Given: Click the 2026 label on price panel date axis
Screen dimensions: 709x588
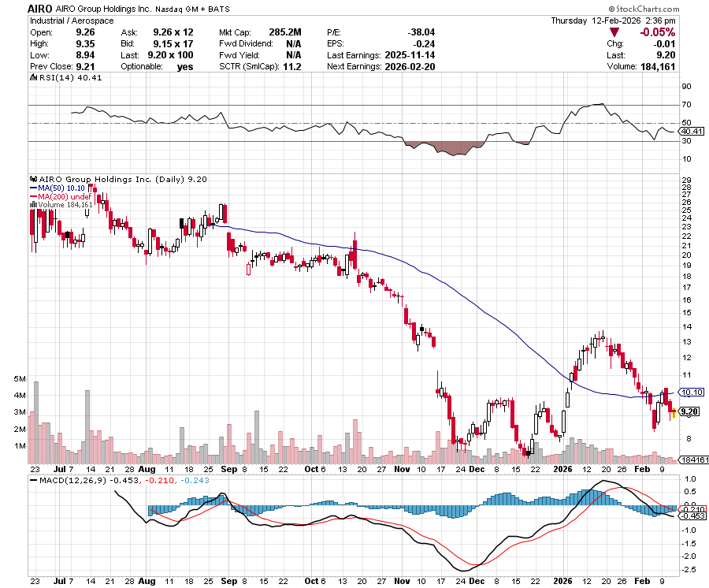Looking at the screenshot, I should tap(563, 469).
